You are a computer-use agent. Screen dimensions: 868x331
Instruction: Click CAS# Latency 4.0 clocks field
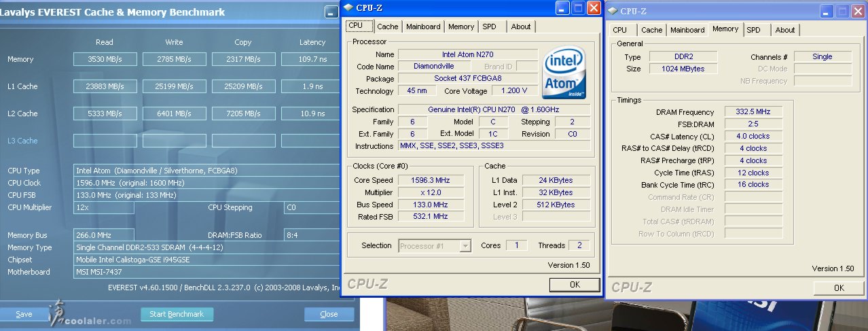pos(754,136)
